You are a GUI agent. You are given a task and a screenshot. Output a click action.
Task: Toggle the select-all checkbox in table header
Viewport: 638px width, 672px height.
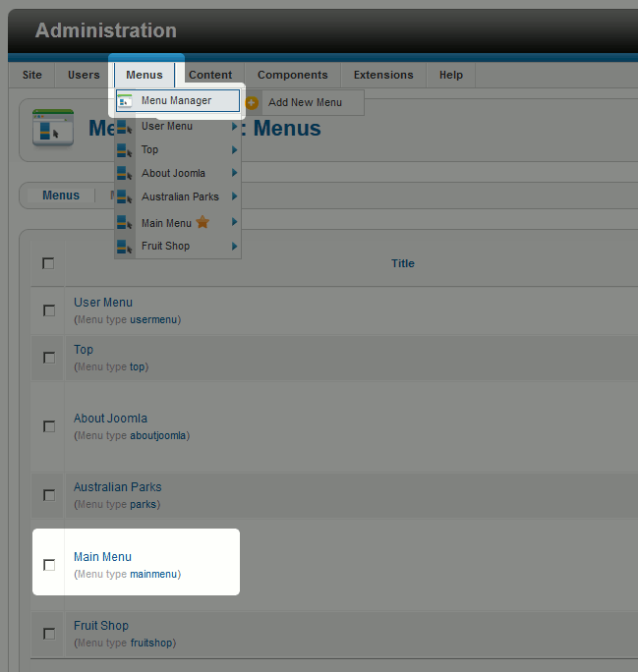[48, 263]
